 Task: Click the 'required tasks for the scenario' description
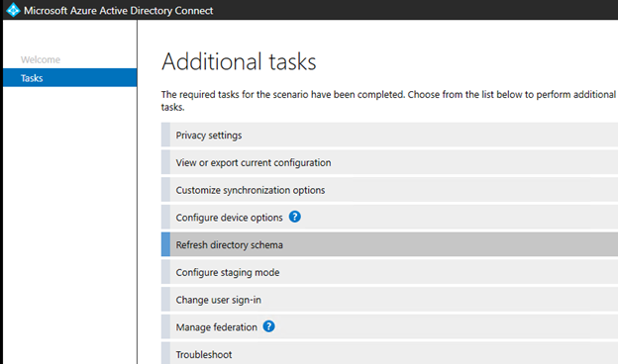click(x=388, y=100)
